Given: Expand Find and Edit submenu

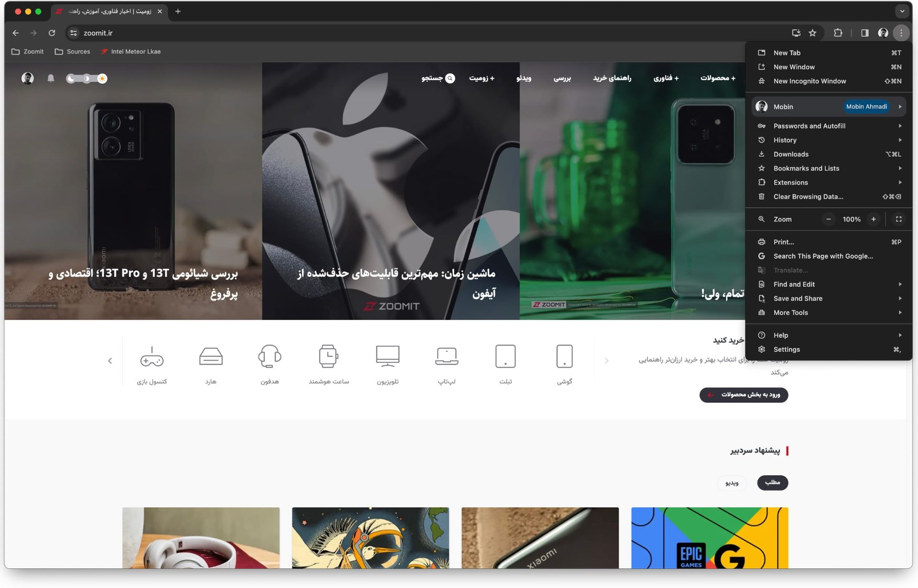Looking at the screenshot, I should (x=829, y=284).
